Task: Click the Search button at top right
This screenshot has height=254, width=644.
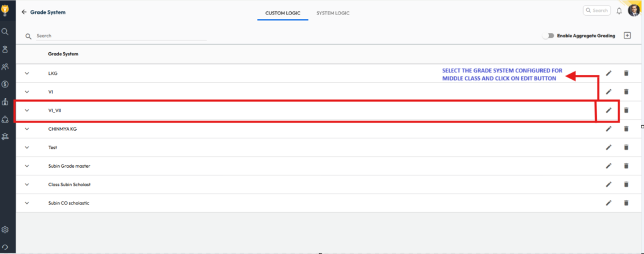Action: tap(596, 11)
